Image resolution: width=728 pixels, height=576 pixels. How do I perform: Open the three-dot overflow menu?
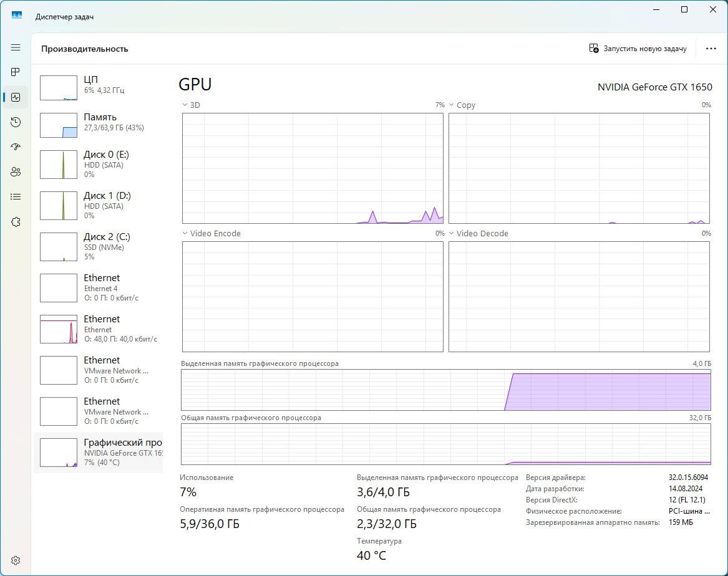click(x=711, y=48)
